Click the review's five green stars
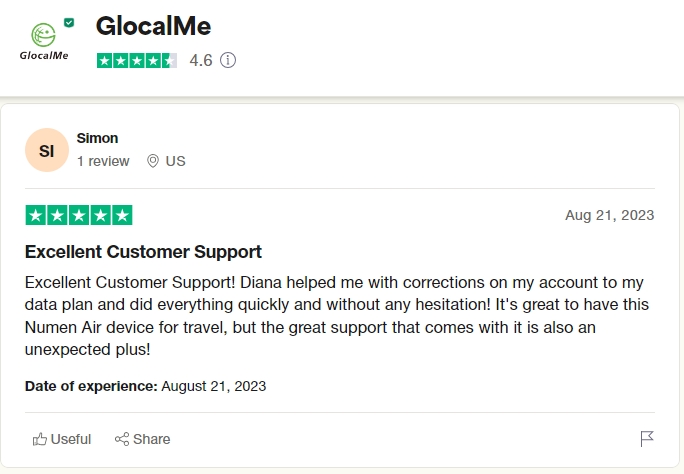 [78, 215]
